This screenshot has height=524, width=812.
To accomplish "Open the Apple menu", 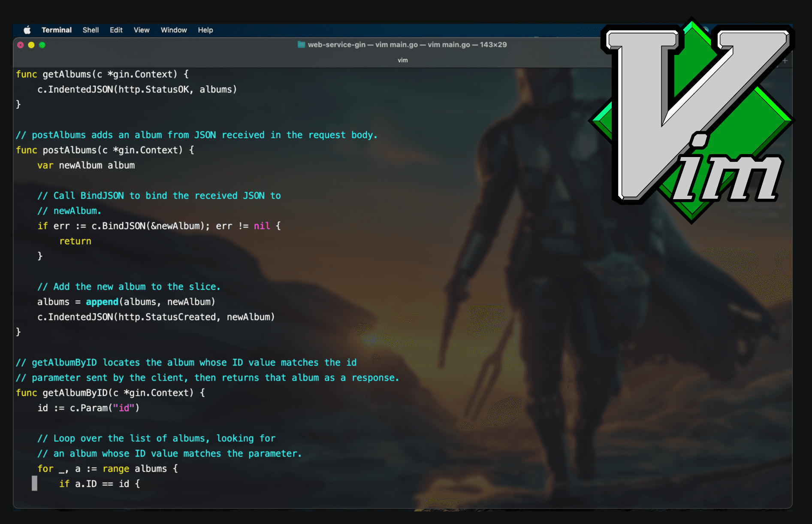I will 27,30.
